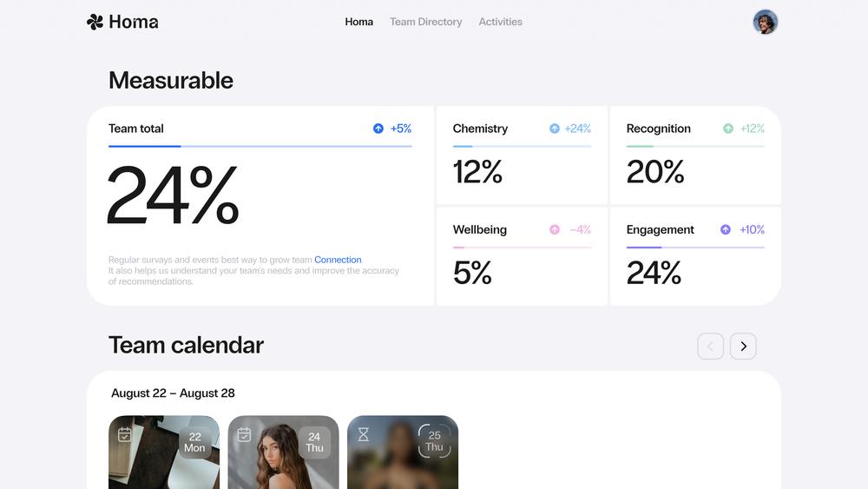Click the Homa flower logo icon

click(95, 22)
